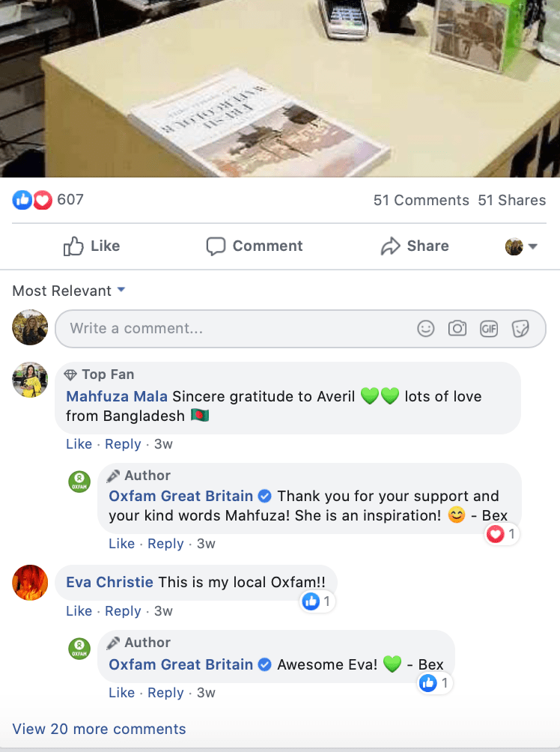Open the sticker icon in comment box
Viewport: 560px width, 752px height.
click(x=520, y=329)
